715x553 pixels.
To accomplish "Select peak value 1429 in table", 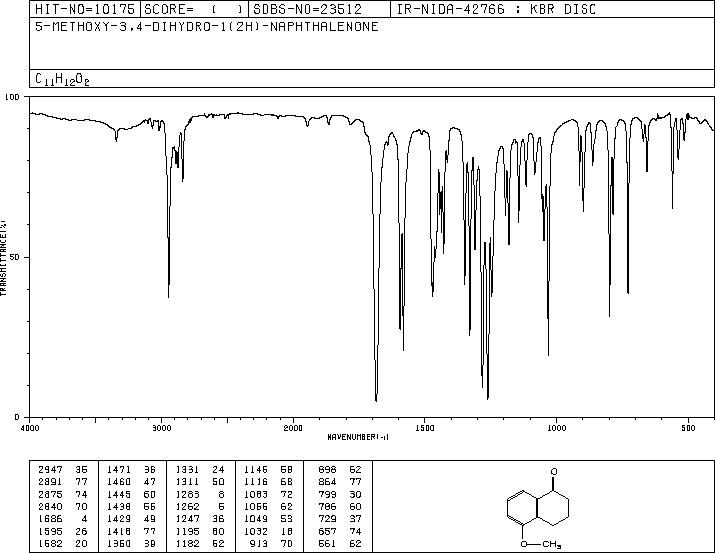I will coord(119,519).
